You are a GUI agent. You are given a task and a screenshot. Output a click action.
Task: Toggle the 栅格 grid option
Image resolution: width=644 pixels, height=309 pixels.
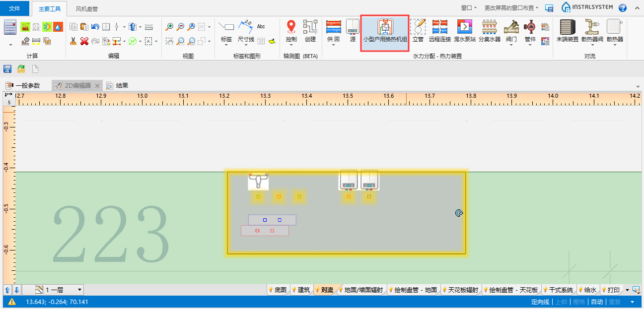[x=579, y=302]
